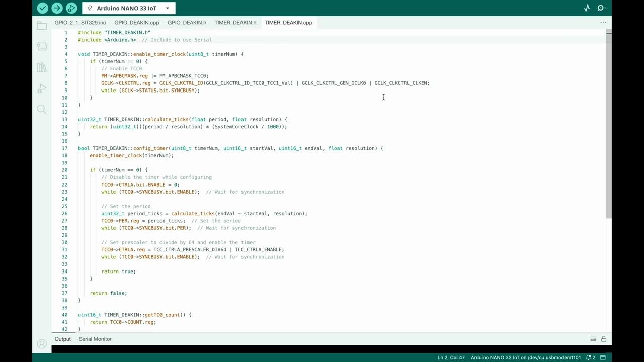644x362 pixels.
Task: Click line number 17 in the gutter
Action: tap(64, 148)
